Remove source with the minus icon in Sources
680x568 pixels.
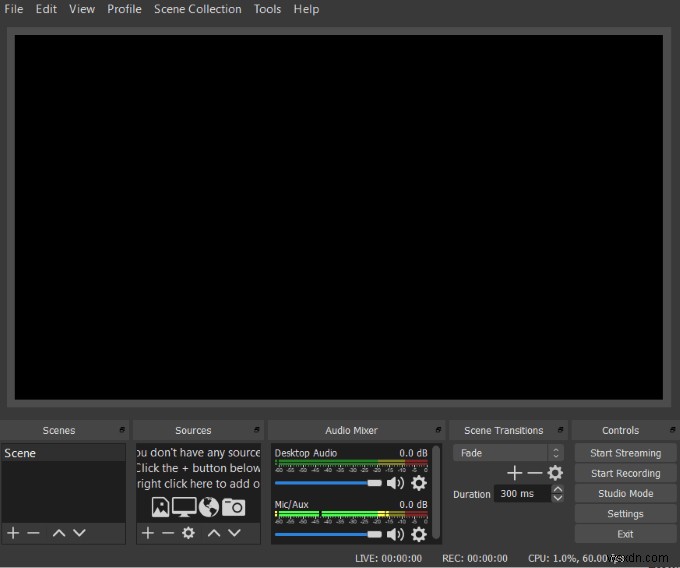pyautogui.click(x=168, y=533)
